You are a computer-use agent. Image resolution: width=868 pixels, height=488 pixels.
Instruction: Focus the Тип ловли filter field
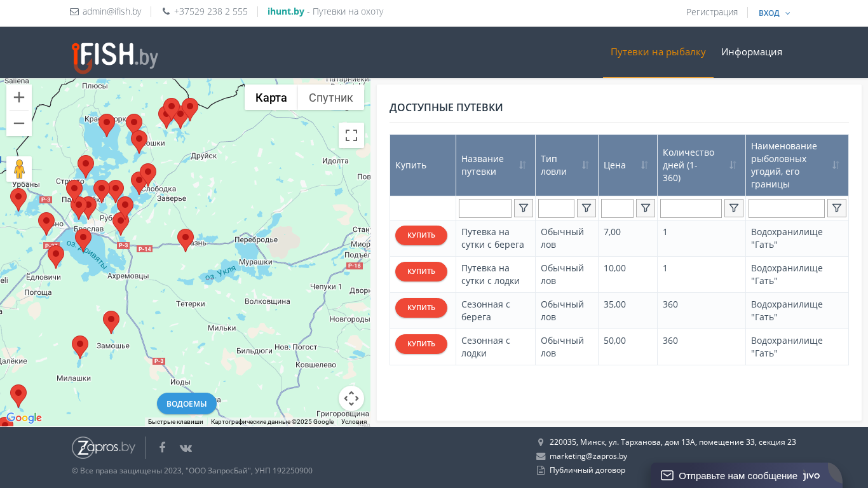556,208
